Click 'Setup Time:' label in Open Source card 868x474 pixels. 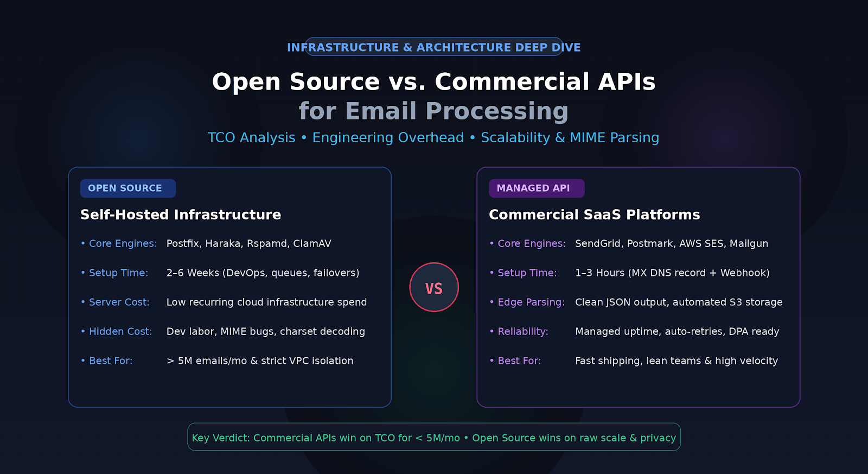[119, 273]
